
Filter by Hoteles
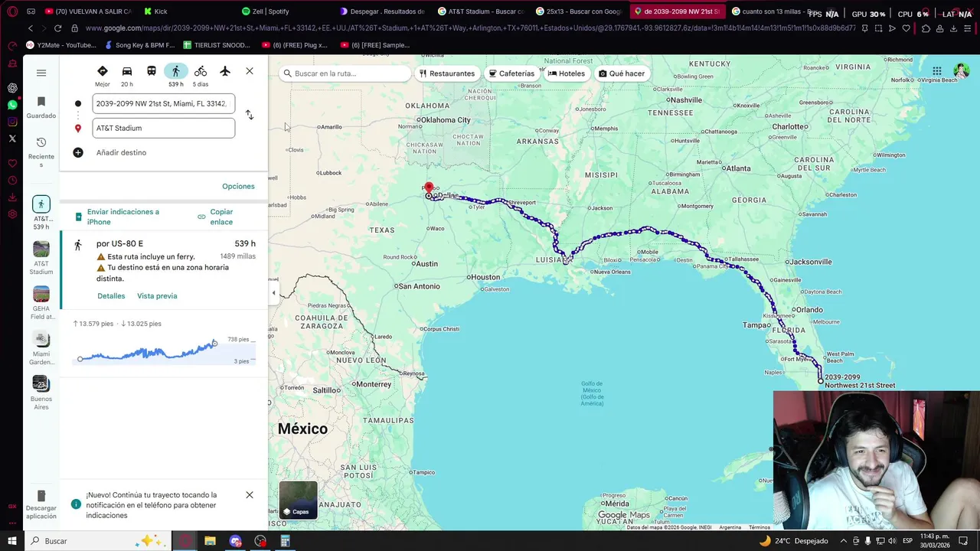pos(567,73)
